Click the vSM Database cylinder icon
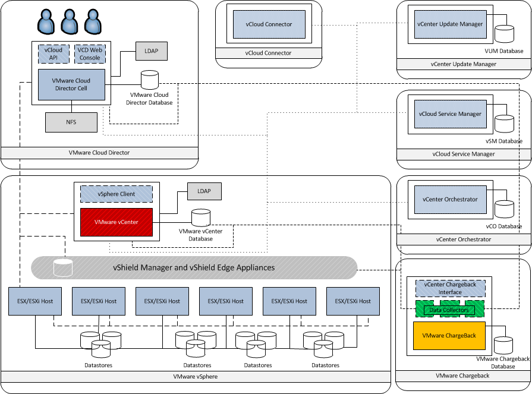 [x=504, y=124]
